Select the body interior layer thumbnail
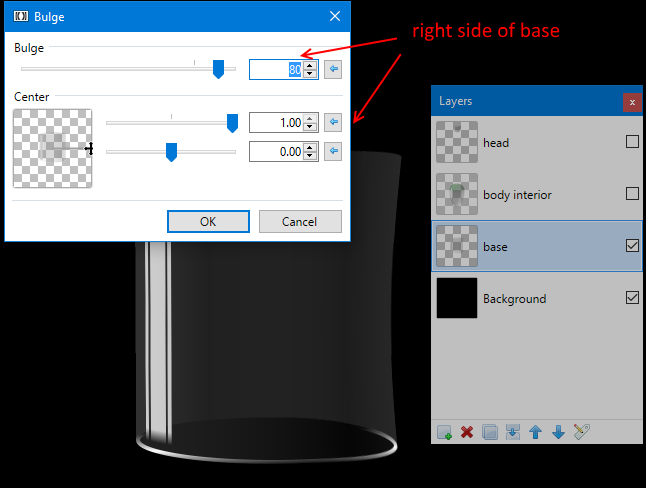 click(x=457, y=194)
